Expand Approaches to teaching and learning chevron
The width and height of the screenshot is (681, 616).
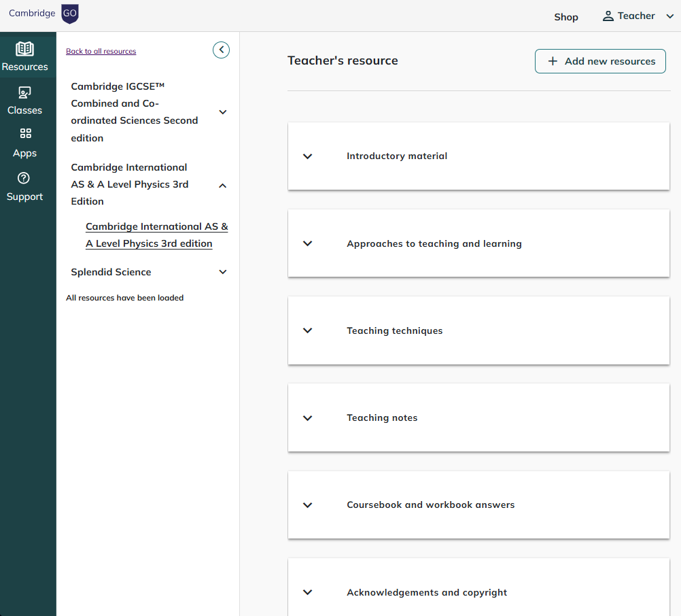[307, 243]
